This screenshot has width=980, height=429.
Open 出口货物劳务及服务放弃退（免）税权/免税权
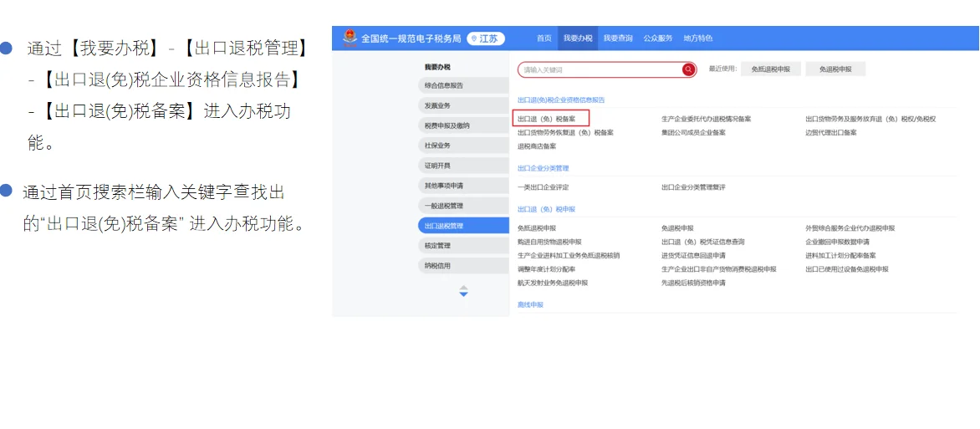click(x=870, y=118)
